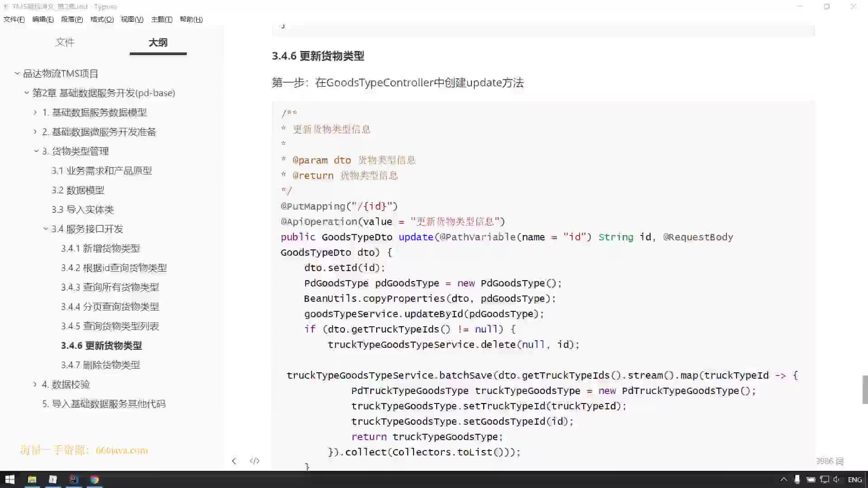Go to 3.4.1 新增货物类型 heading
The width and height of the screenshot is (868, 488).
point(100,248)
